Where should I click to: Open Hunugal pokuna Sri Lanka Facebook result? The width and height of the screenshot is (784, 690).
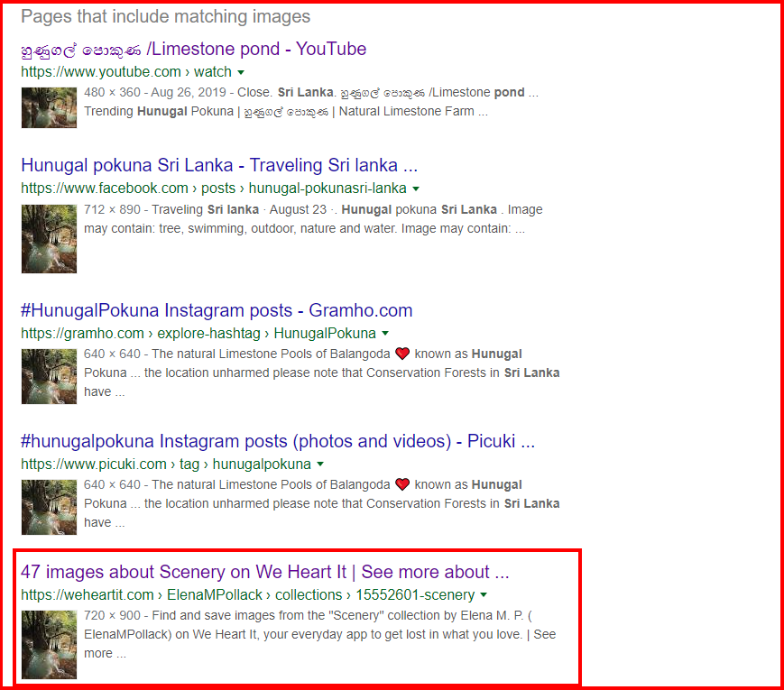point(219,165)
